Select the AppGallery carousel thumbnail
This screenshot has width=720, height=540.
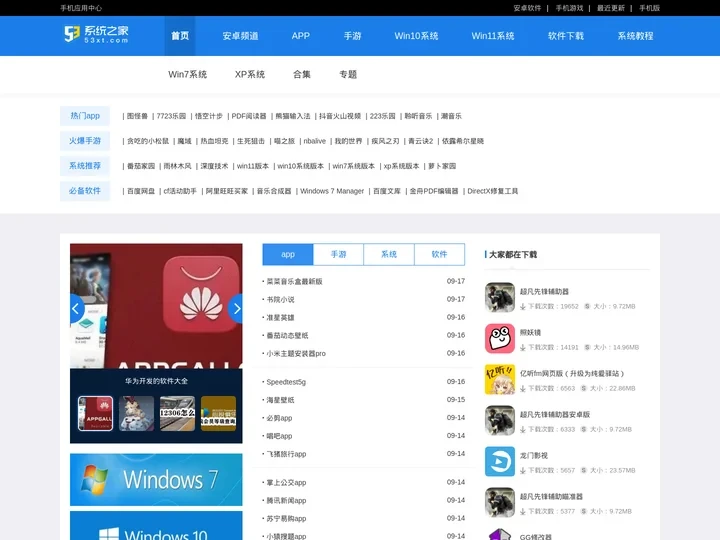click(96, 413)
